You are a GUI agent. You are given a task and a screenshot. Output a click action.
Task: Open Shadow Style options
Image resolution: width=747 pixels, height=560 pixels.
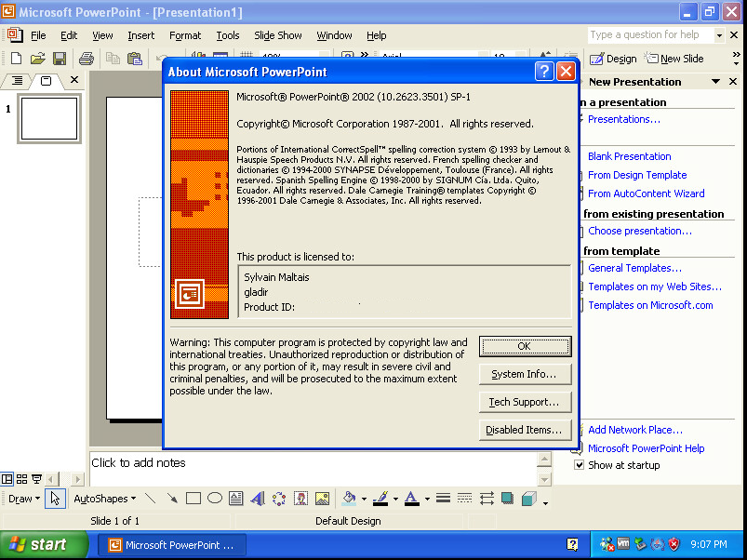click(507, 499)
